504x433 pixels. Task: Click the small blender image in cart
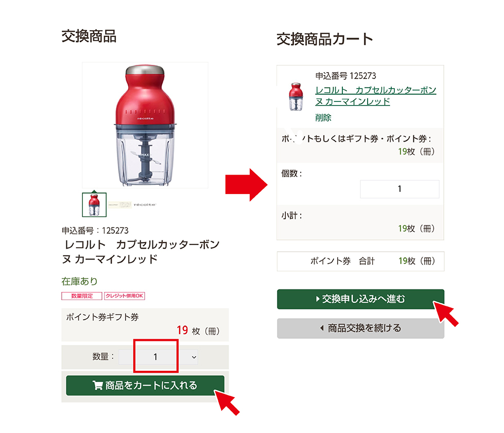pyautogui.click(x=296, y=97)
